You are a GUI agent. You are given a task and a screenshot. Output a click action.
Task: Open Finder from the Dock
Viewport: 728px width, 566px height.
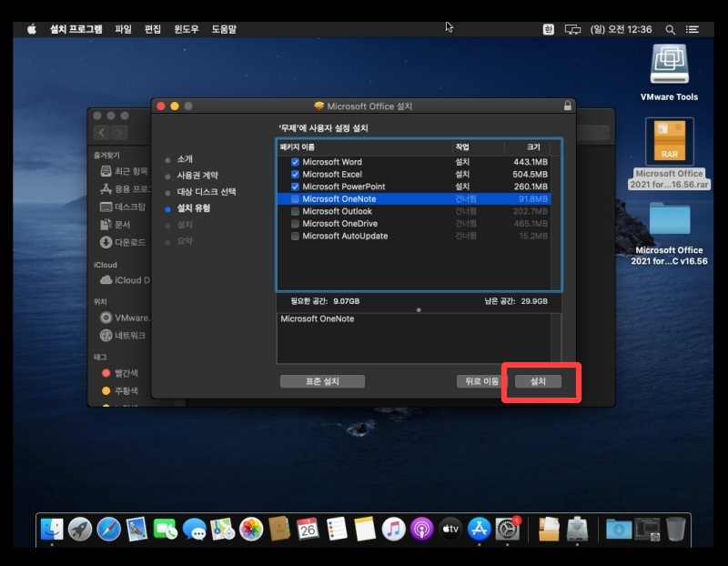(x=52, y=529)
